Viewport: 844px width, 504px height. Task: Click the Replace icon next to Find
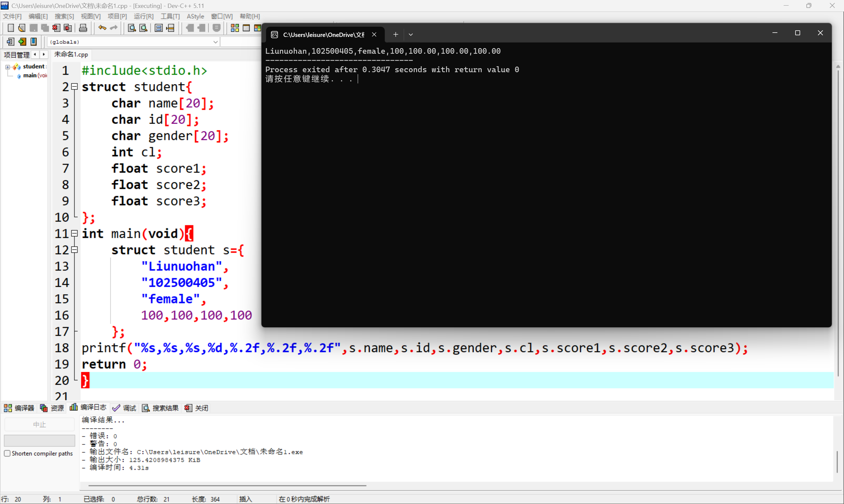click(143, 28)
